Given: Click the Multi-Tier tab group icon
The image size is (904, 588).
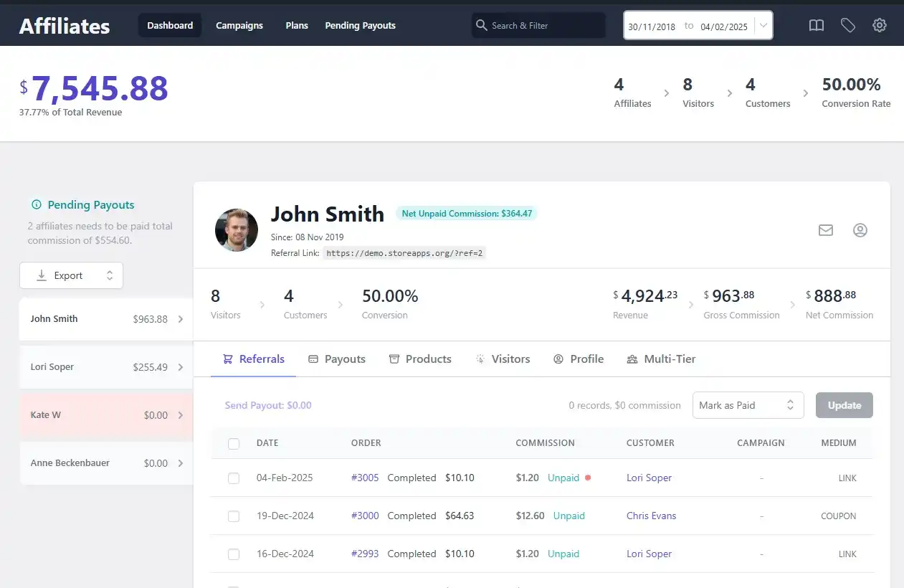Looking at the screenshot, I should click(x=632, y=359).
